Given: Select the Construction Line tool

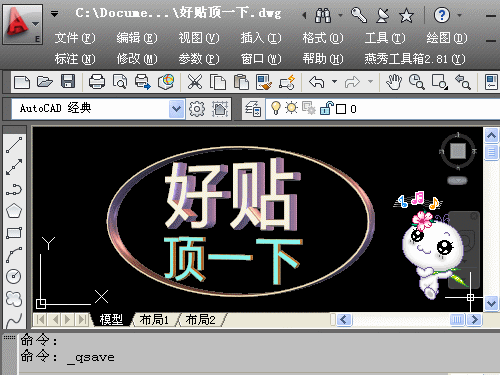Looking at the screenshot, I should coord(14,167).
